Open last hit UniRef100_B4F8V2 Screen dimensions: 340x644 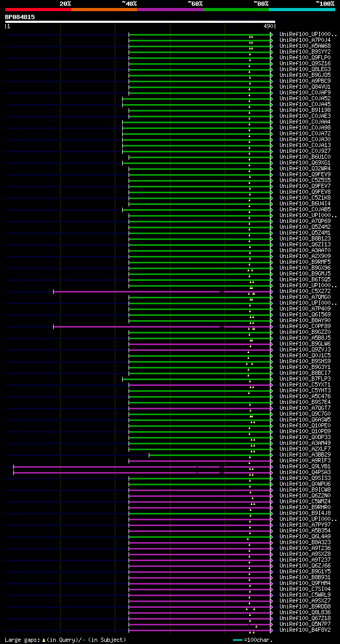(x=305, y=630)
